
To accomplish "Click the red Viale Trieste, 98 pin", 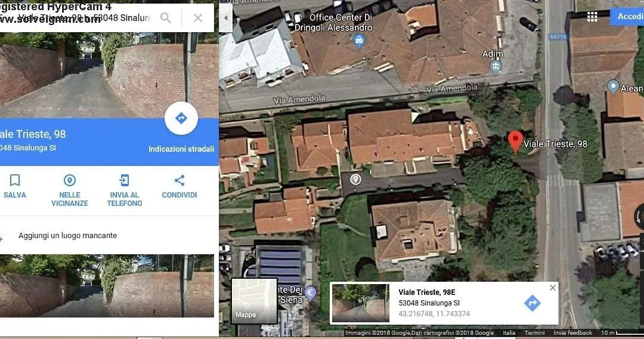I will (x=515, y=142).
